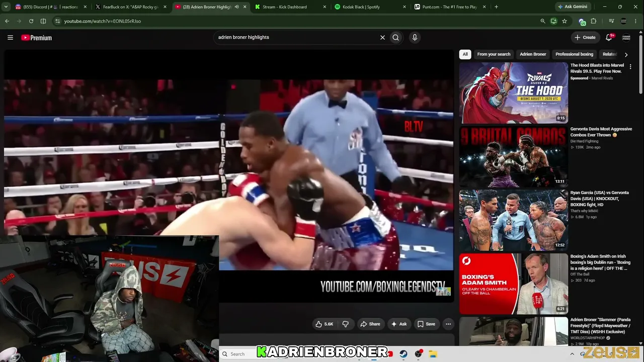Image resolution: width=644 pixels, height=362 pixels.
Task: Select the Professional boxing chip
Action: coord(574,54)
